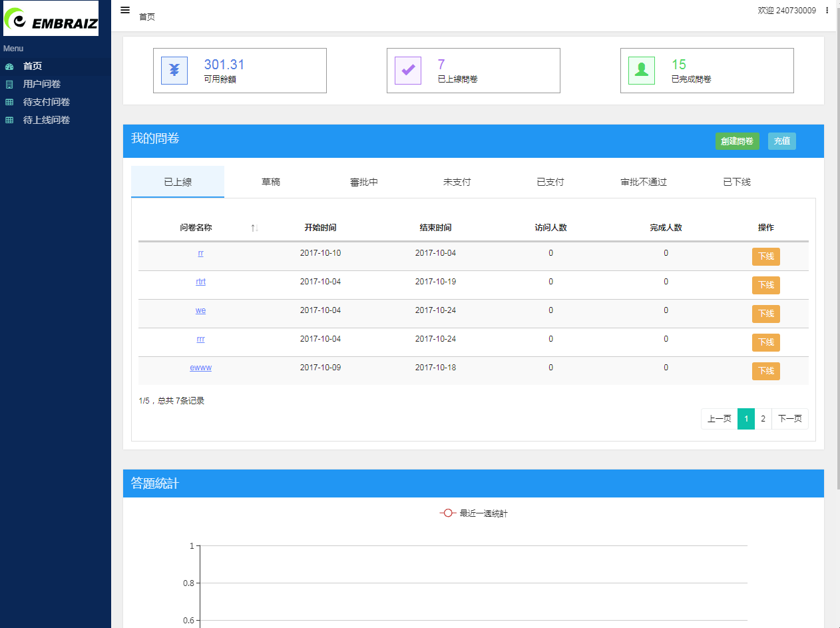Click the 答題統計 panel header
The height and width of the screenshot is (628, 840).
(473, 483)
